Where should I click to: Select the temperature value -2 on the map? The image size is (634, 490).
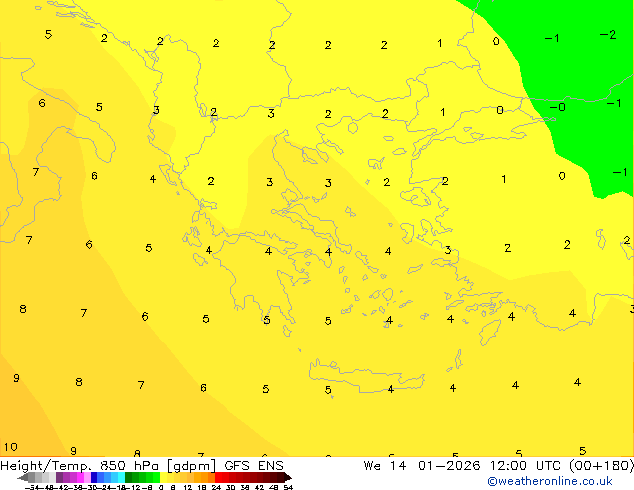(608, 35)
